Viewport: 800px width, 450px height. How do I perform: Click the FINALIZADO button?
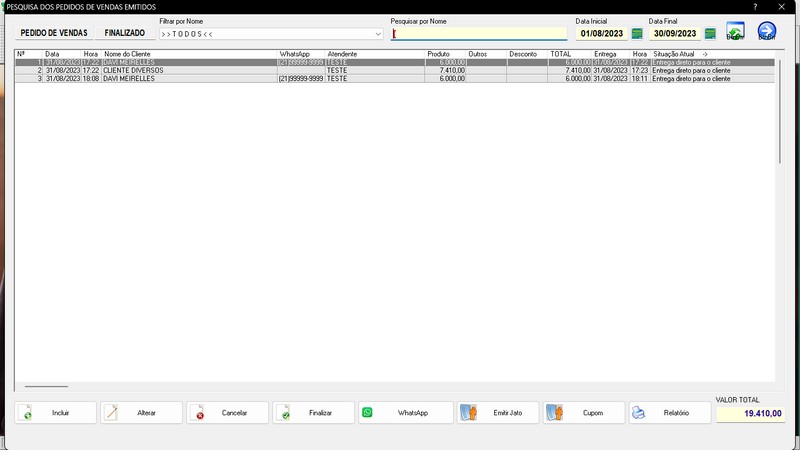point(125,33)
